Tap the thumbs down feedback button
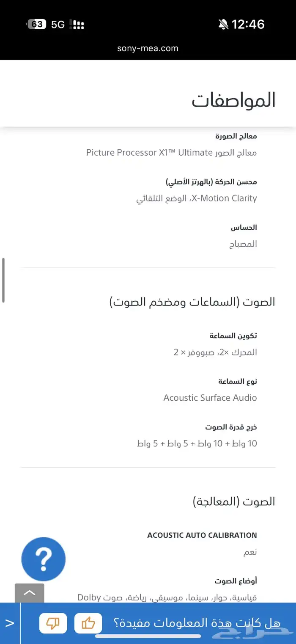Screen dimensions: 296x644 coord(53,623)
